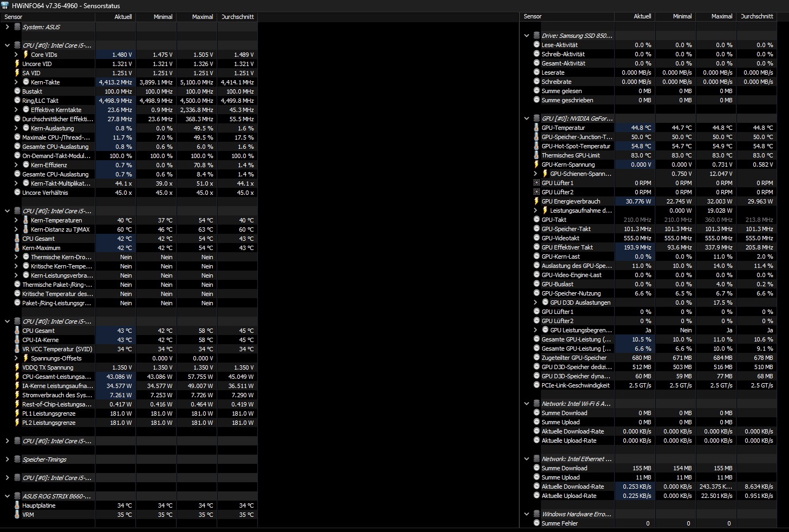Select the Kern-Maximum thermometer icon
789x532 pixels.
[17, 248]
